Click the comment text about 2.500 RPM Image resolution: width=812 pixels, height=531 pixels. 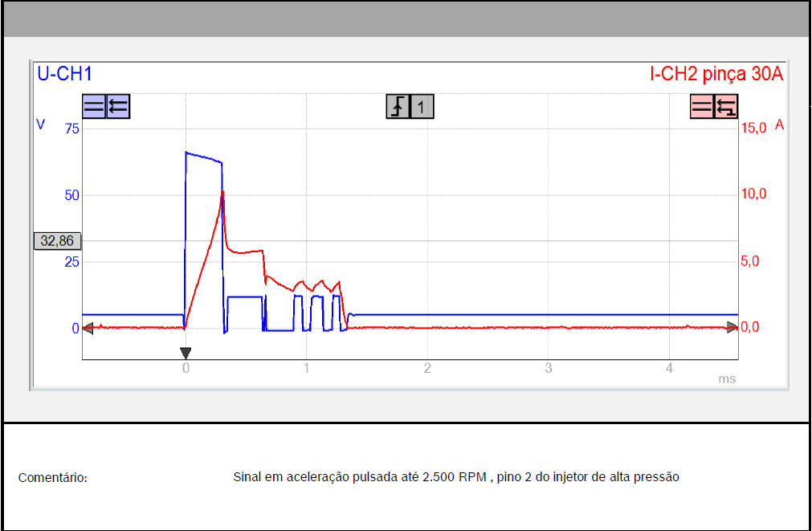(456, 477)
